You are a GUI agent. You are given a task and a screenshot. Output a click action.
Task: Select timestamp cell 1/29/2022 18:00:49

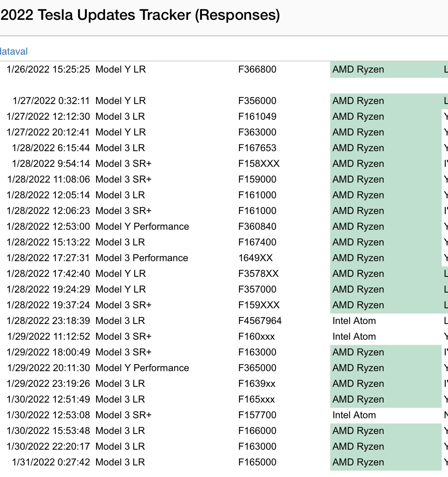pos(48,352)
